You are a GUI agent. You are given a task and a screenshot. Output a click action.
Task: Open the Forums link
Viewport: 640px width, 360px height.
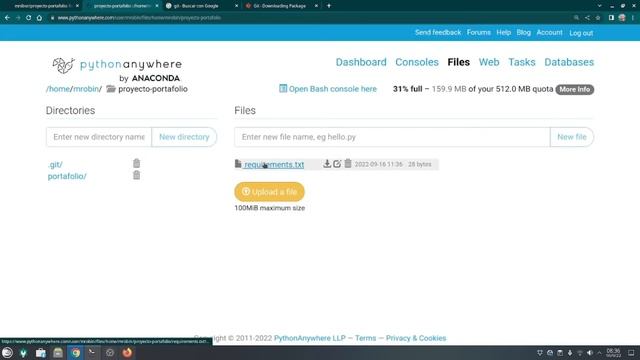479,32
